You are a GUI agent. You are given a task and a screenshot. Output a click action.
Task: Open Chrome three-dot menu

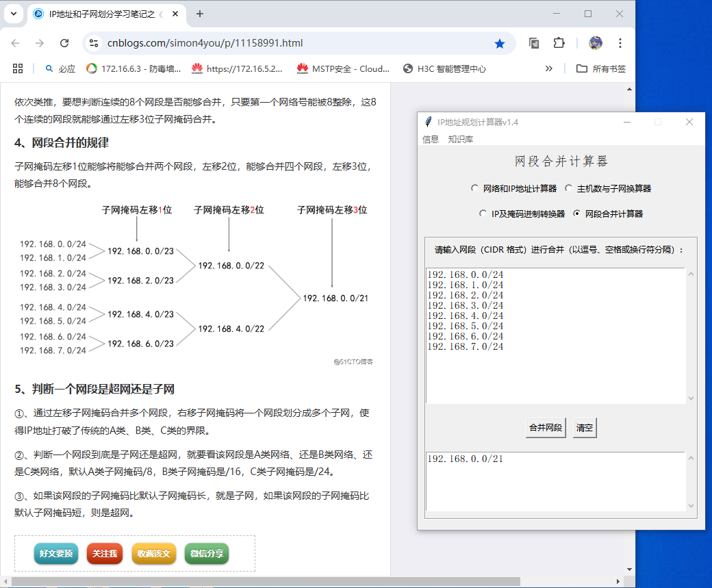point(620,43)
